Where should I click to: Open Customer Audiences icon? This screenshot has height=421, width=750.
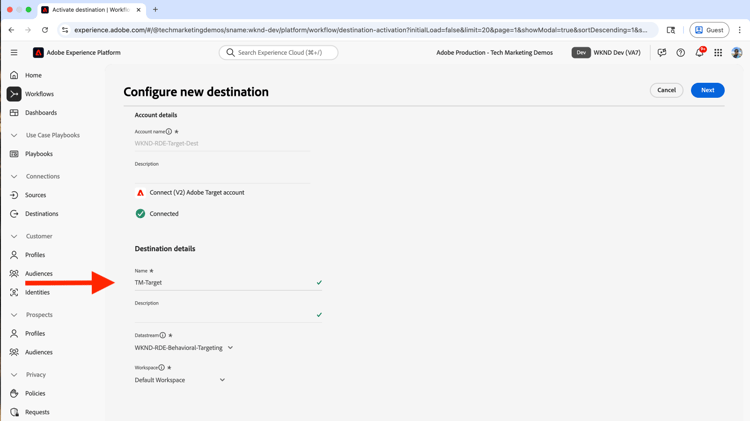[14, 273]
